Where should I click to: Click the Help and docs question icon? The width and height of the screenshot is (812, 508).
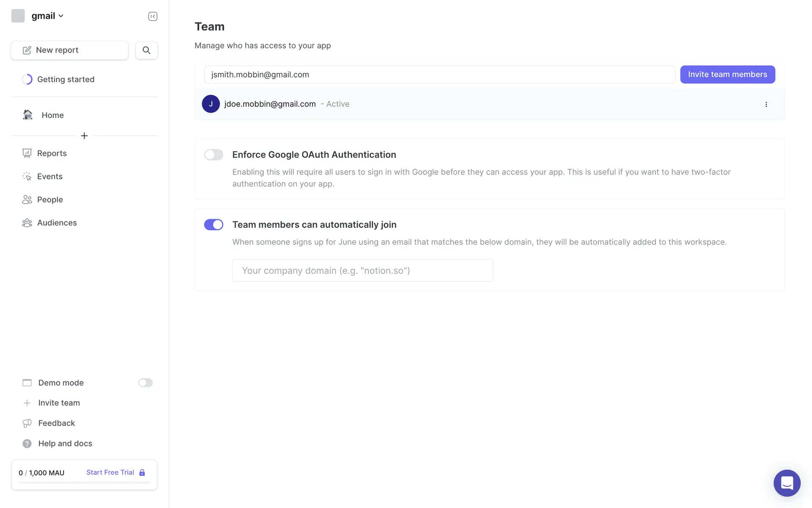[x=27, y=444]
